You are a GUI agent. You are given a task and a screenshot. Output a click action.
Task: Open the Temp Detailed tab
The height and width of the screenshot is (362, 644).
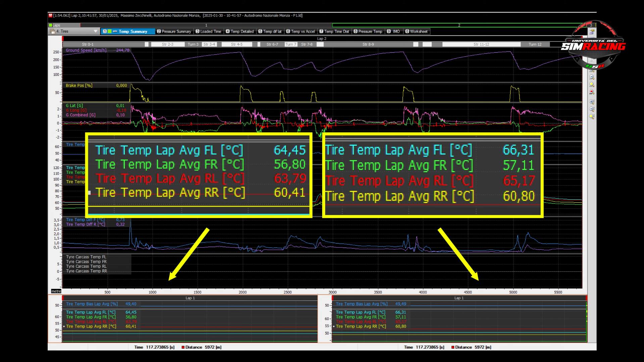pyautogui.click(x=240, y=32)
